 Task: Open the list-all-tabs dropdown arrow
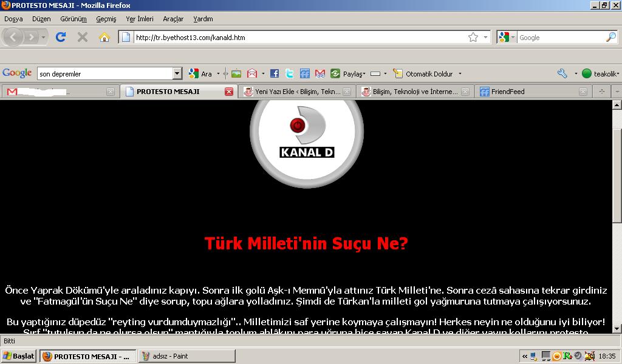pos(617,92)
